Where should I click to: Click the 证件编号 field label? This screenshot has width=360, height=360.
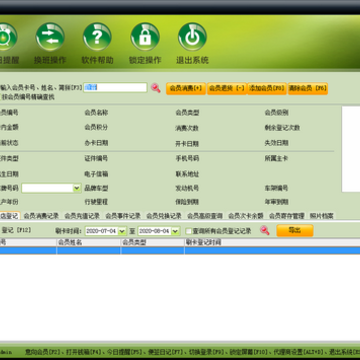[x=96, y=158]
